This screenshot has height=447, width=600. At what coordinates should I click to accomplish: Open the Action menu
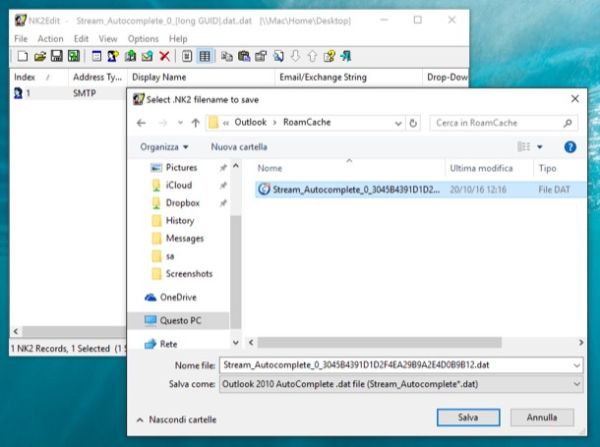pos(50,38)
